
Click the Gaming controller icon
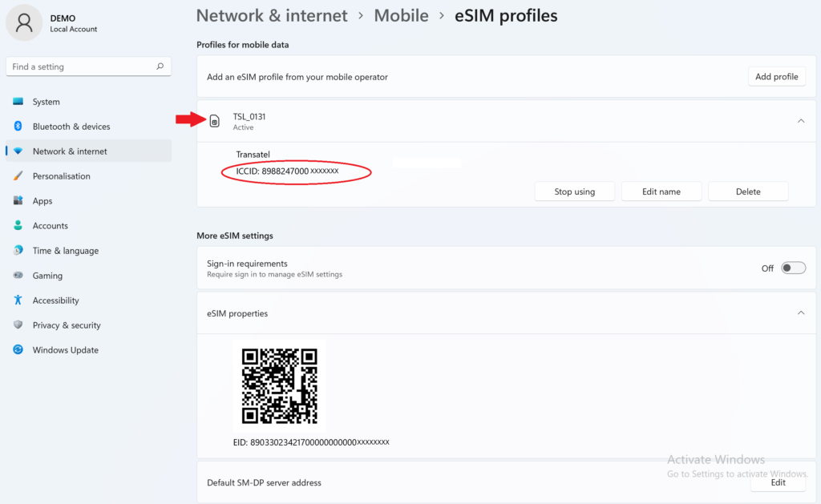(18, 275)
